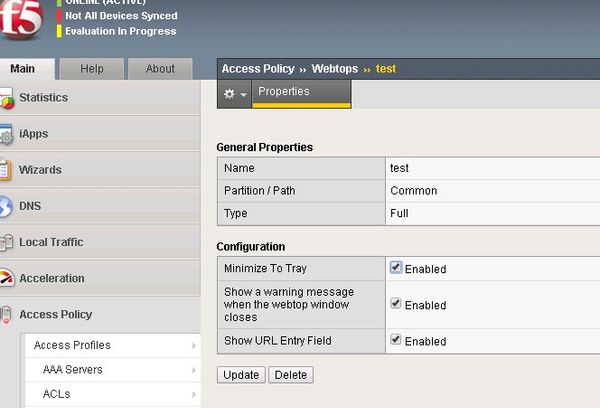Click the iApps sidebar icon
The width and height of the screenshot is (600, 408).
pyautogui.click(x=6, y=134)
